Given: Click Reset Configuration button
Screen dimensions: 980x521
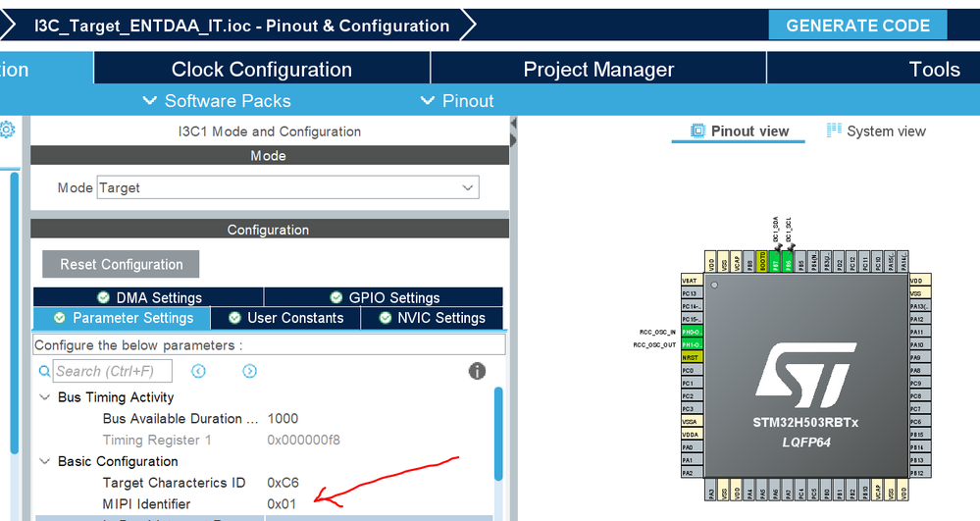Looking at the screenshot, I should coord(121,264).
